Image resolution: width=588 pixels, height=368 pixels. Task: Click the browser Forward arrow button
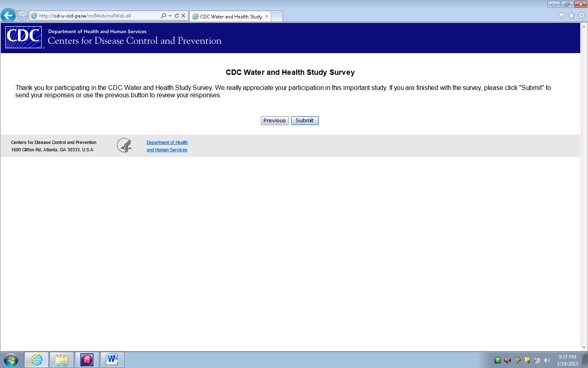coord(22,16)
